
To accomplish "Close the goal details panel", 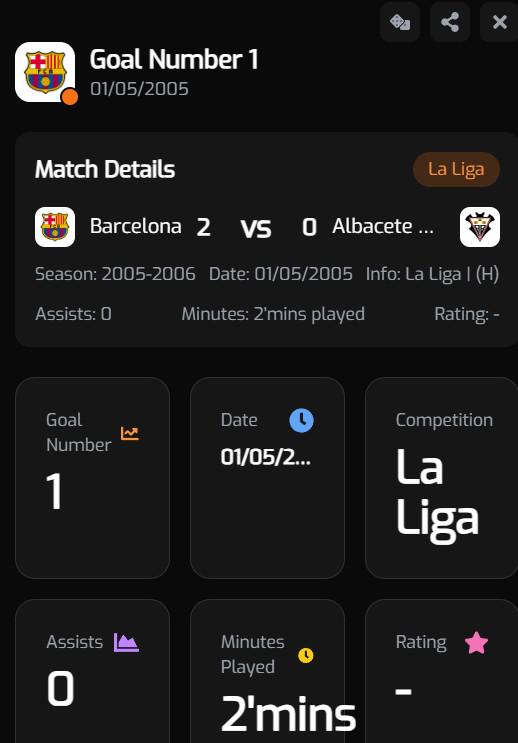I will point(500,22).
